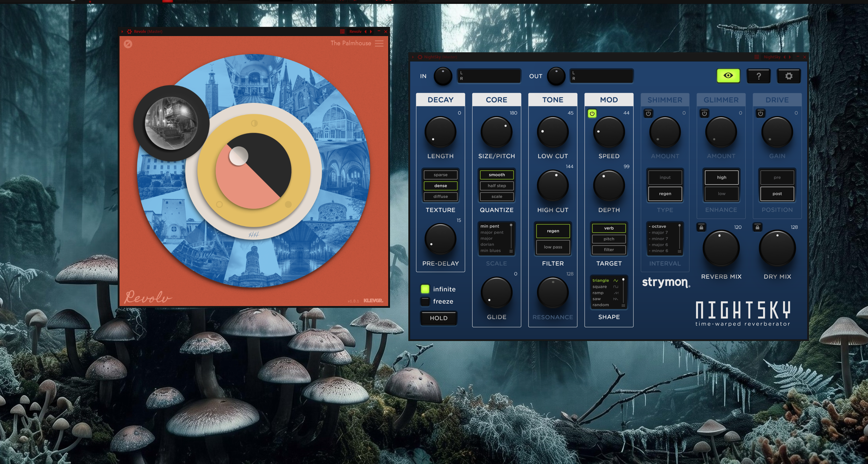Click the HOLD button

(x=439, y=318)
